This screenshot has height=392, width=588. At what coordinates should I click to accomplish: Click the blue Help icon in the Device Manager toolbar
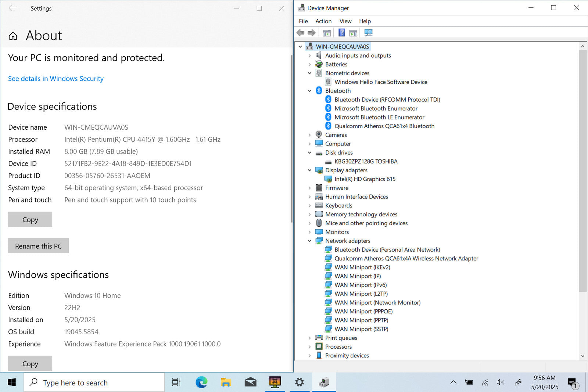[341, 33]
